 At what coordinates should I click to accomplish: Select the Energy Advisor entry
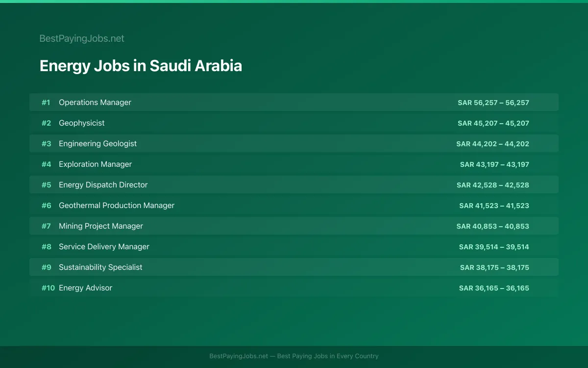tap(294, 288)
